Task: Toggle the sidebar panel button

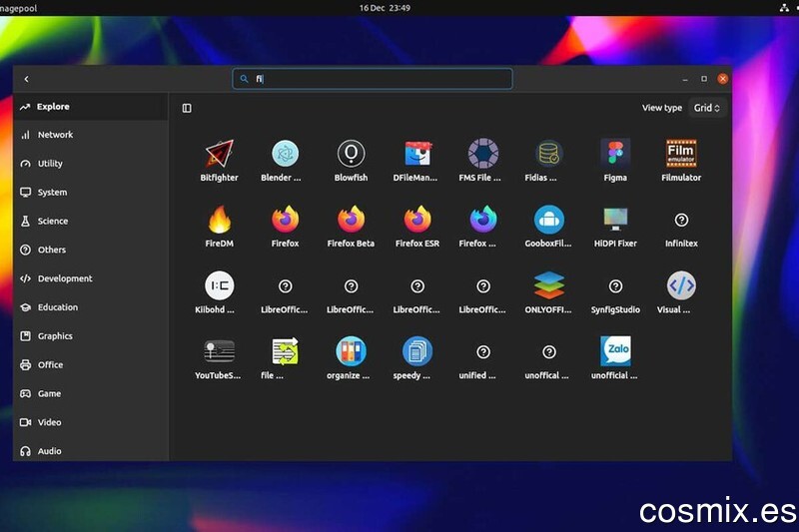Action: [x=187, y=108]
